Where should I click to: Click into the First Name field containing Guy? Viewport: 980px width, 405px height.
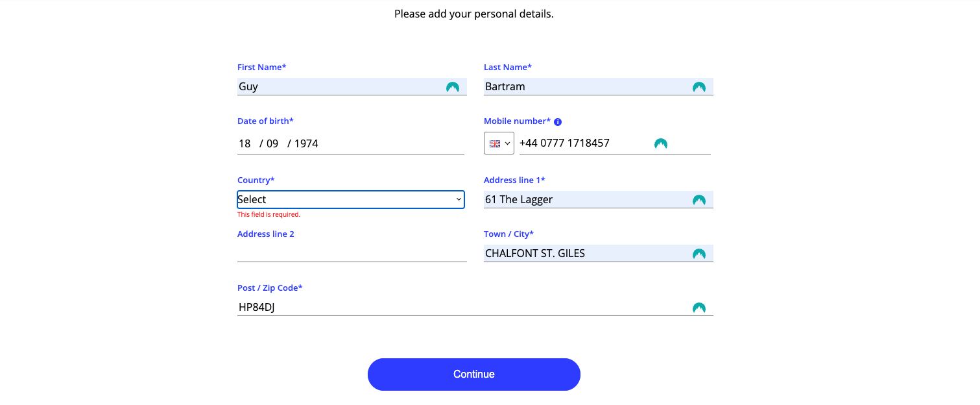pyautogui.click(x=337, y=87)
